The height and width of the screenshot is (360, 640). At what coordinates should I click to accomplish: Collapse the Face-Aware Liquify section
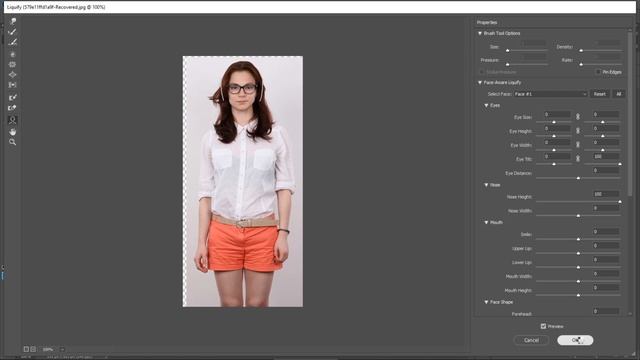pos(480,82)
